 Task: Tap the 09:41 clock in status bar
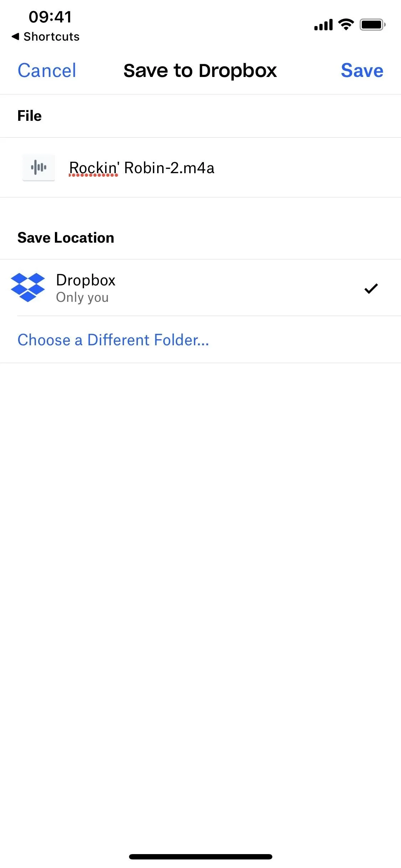[x=50, y=17]
